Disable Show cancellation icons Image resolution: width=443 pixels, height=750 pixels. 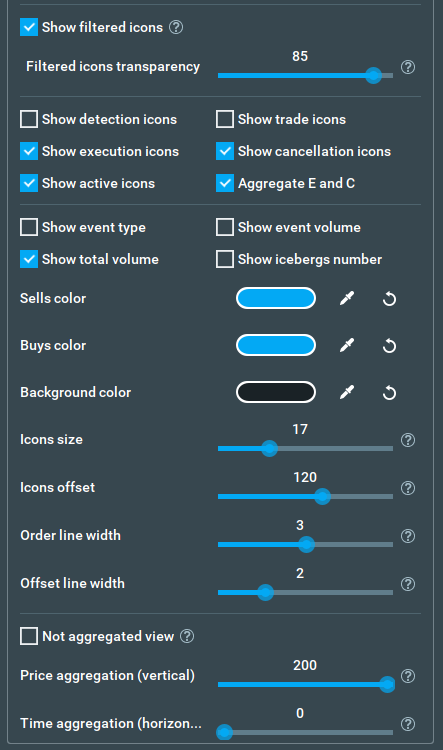[225, 151]
